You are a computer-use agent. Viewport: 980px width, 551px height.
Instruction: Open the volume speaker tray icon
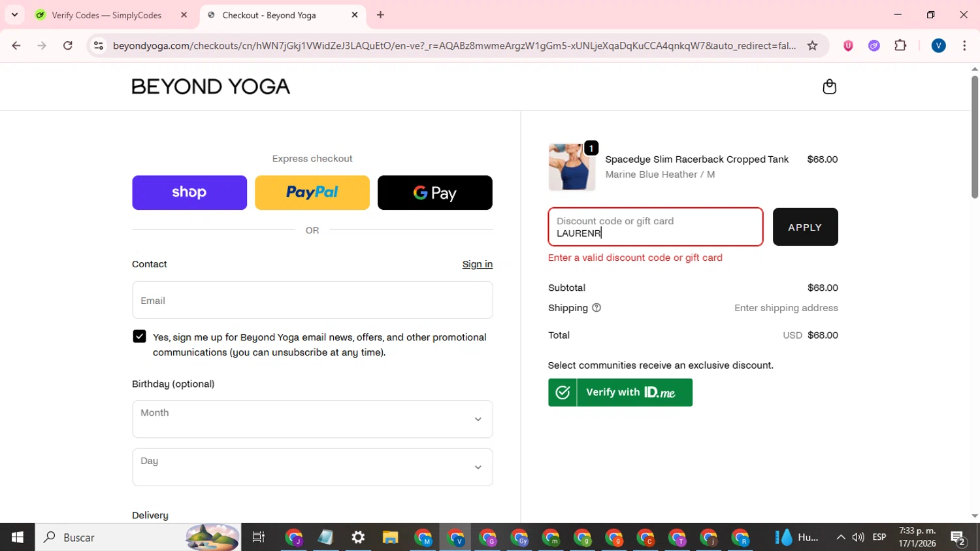[x=858, y=537]
